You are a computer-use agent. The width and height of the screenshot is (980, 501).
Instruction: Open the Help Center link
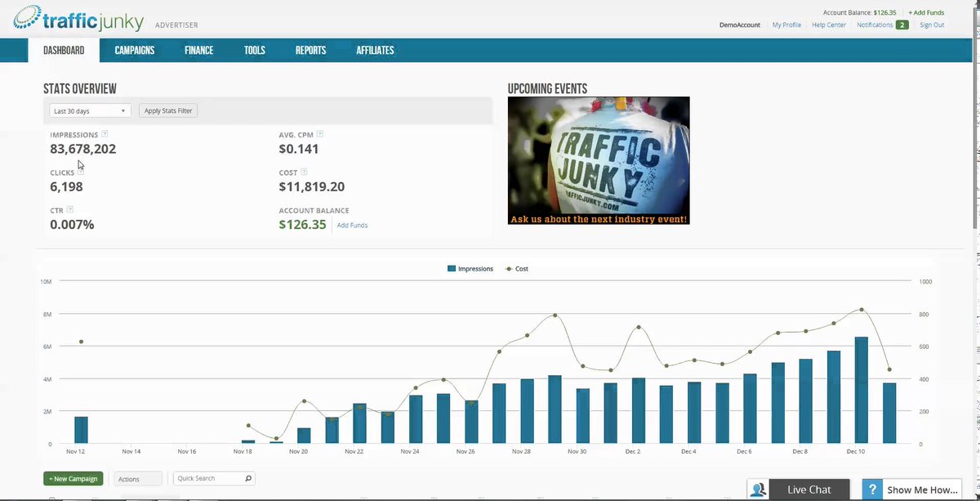(829, 25)
